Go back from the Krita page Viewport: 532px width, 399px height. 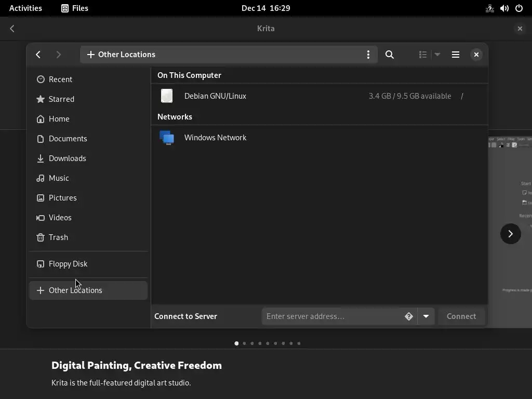[12, 29]
